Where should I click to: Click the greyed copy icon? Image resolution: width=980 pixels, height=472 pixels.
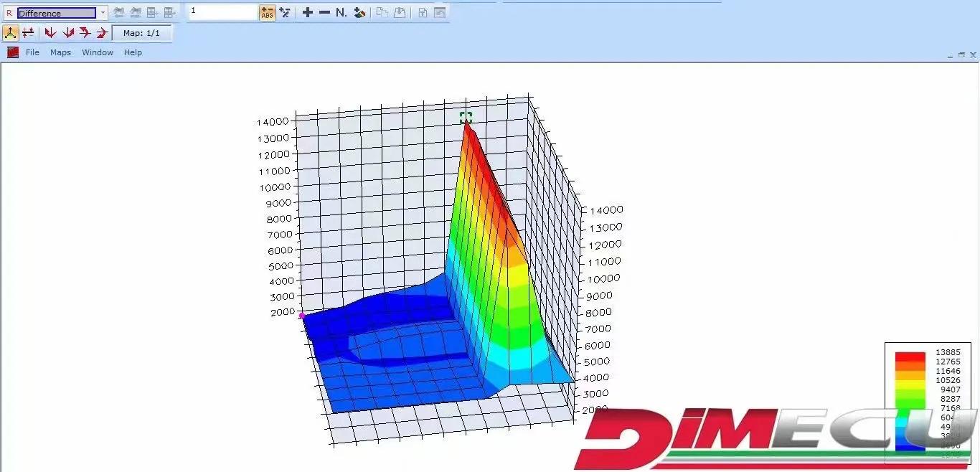tap(382, 12)
